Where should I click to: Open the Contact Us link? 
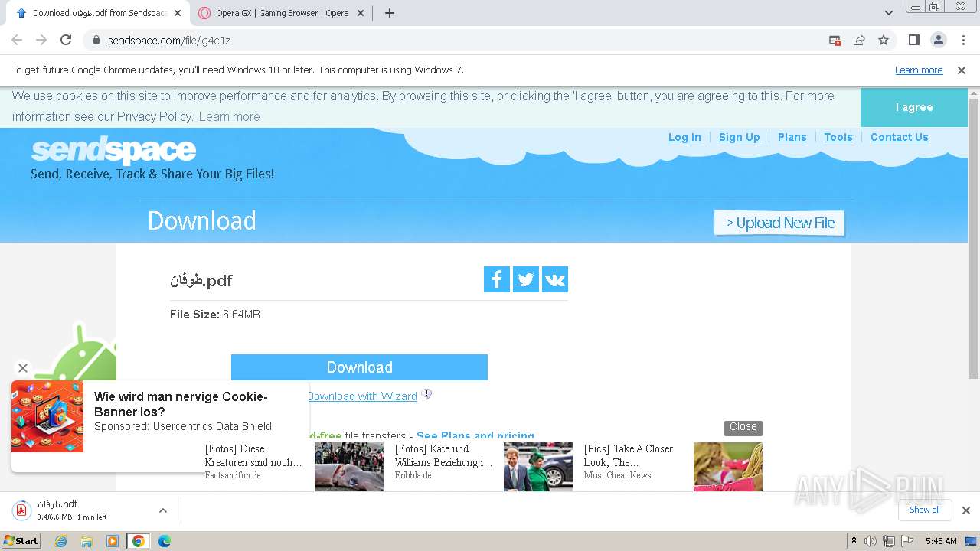point(900,137)
